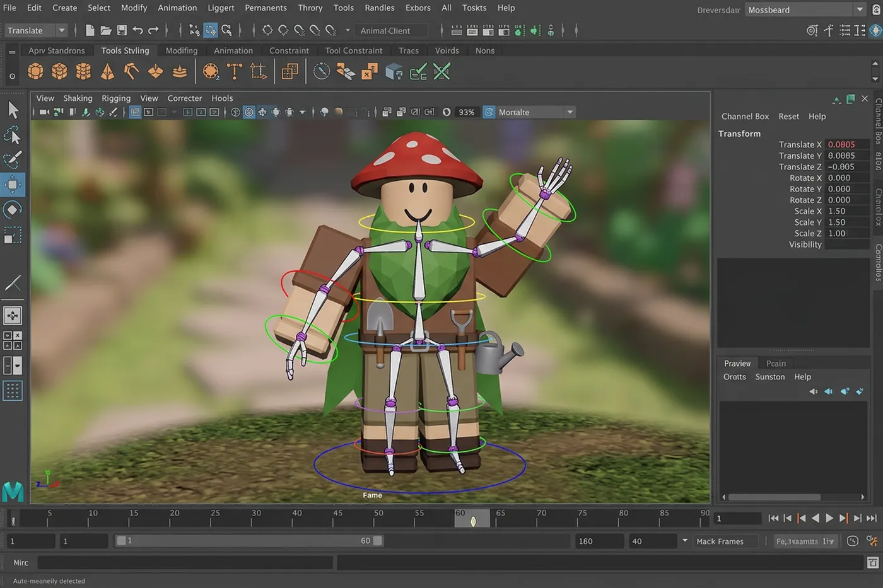This screenshot has height=588, width=883.
Task: Expand the shading mode arrow in viewport toolbar
Action: (x=303, y=112)
